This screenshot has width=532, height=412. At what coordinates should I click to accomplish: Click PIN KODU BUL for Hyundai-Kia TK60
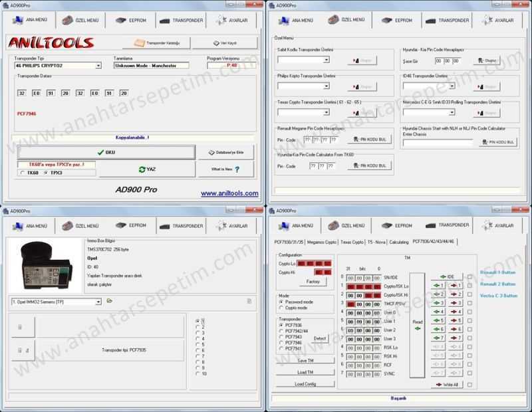tap(370, 166)
